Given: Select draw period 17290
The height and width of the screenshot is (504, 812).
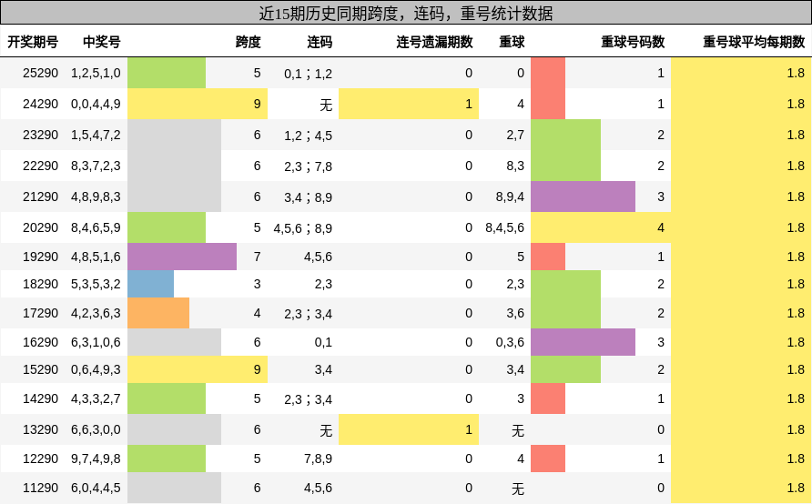Looking at the screenshot, I should click(x=40, y=313).
